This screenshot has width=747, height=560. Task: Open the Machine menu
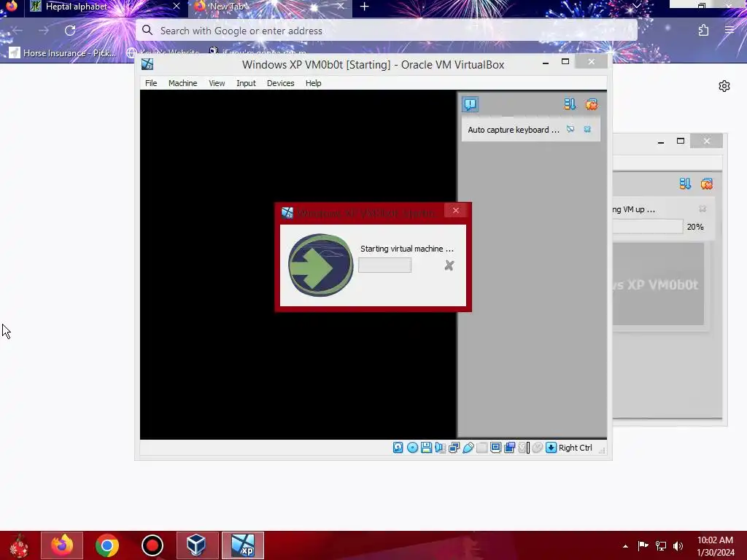(182, 83)
